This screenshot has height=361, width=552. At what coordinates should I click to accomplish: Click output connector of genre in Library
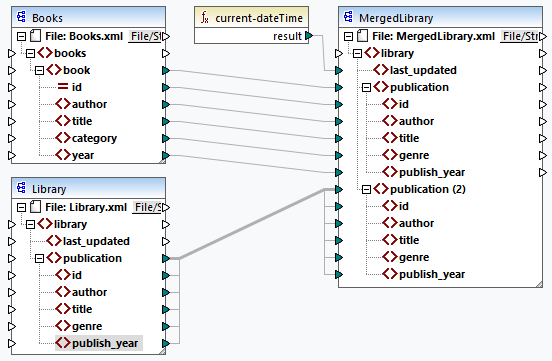point(166,326)
